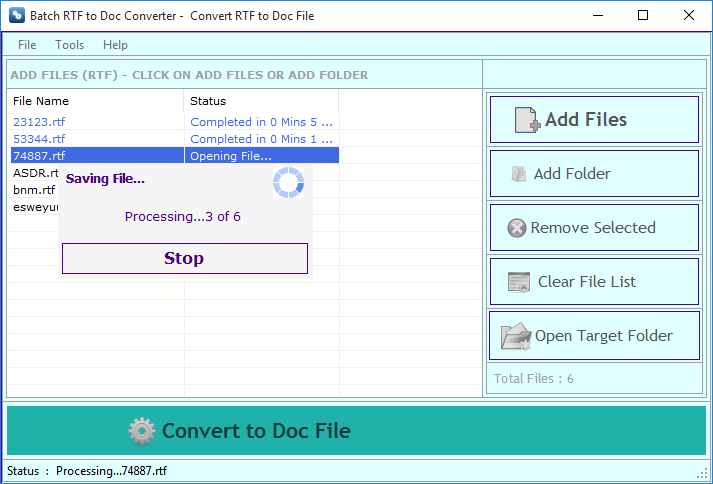Click the 'Opening File...' status cell
Screen dimensions: 713x484
pyautogui.click(x=261, y=156)
